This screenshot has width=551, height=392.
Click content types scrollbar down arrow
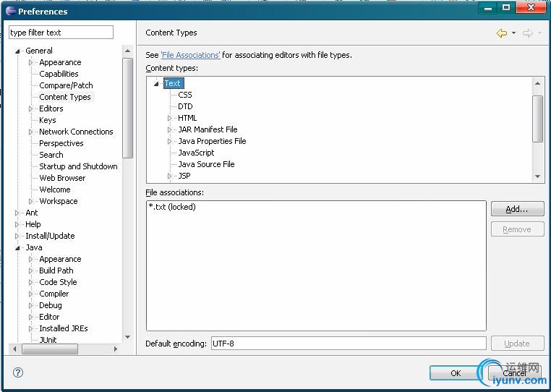[x=538, y=176]
